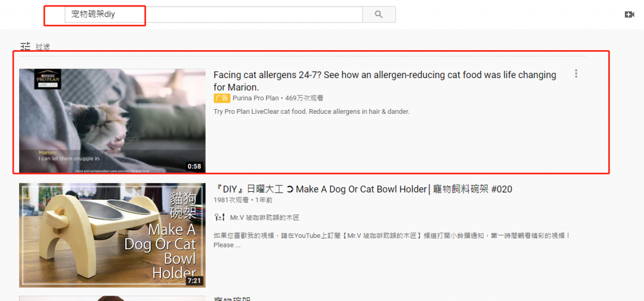Click the '1981次观看・1年前' metadata
This screenshot has width=644, height=301.
click(243, 200)
